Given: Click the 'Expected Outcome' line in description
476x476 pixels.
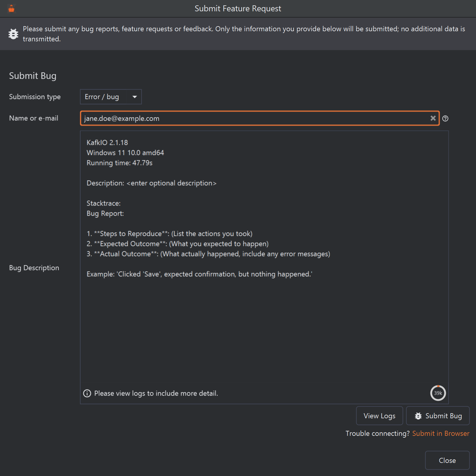Looking at the screenshot, I should [177, 244].
